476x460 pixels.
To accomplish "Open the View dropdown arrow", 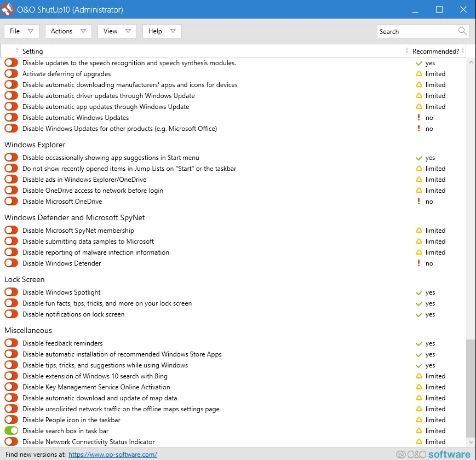I will point(128,31).
